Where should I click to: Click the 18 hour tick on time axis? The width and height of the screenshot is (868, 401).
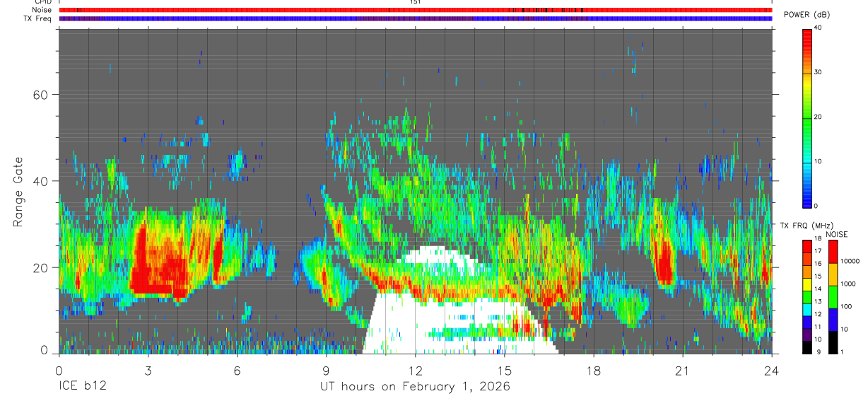594,370
